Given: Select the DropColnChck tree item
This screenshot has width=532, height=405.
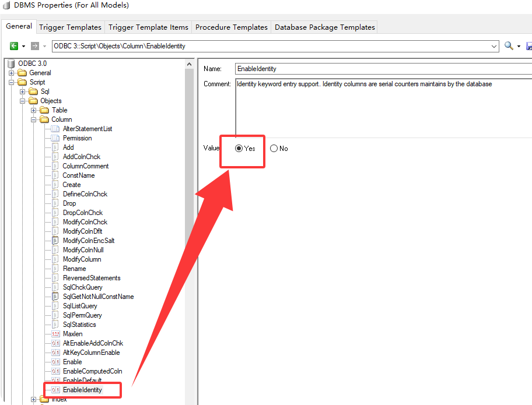Looking at the screenshot, I should (83, 213).
